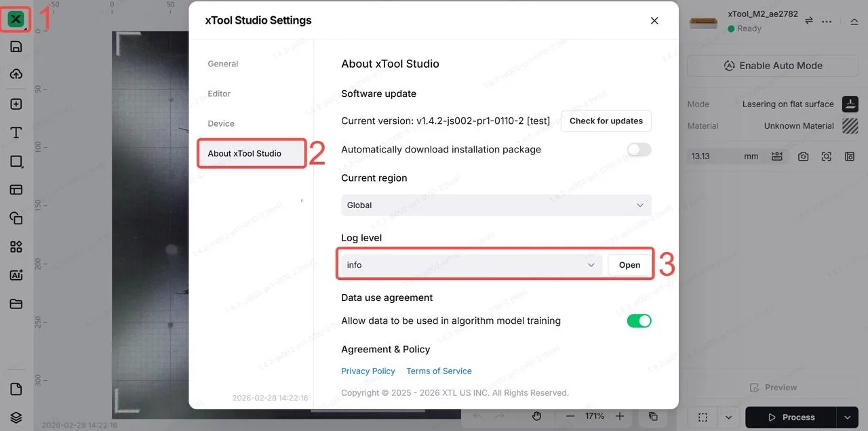The width and height of the screenshot is (868, 431).
Task: Disable data use for algorithm training
Action: click(x=639, y=321)
